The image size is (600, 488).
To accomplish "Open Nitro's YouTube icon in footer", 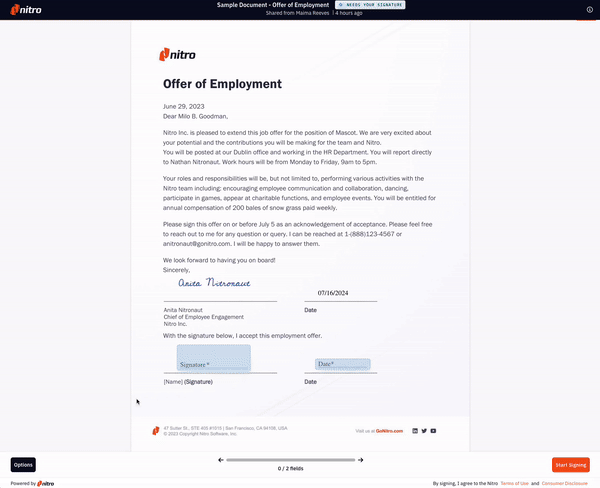I will (433, 431).
